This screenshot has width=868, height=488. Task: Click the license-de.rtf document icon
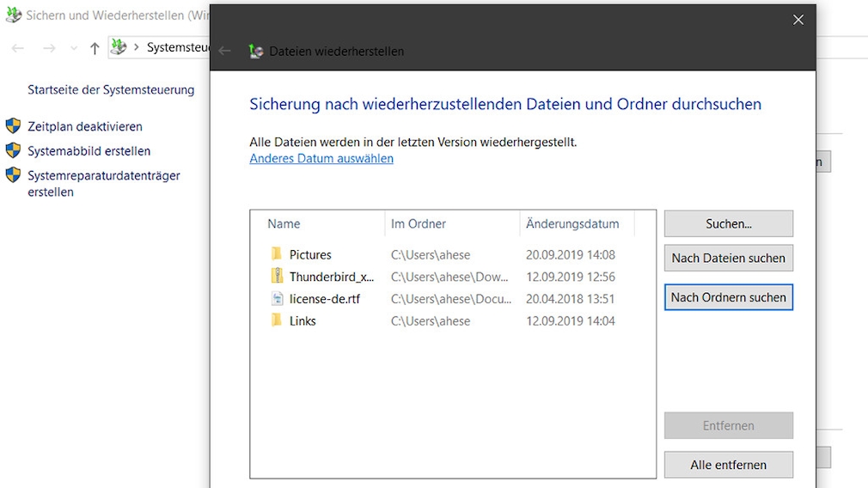[x=277, y=299]
